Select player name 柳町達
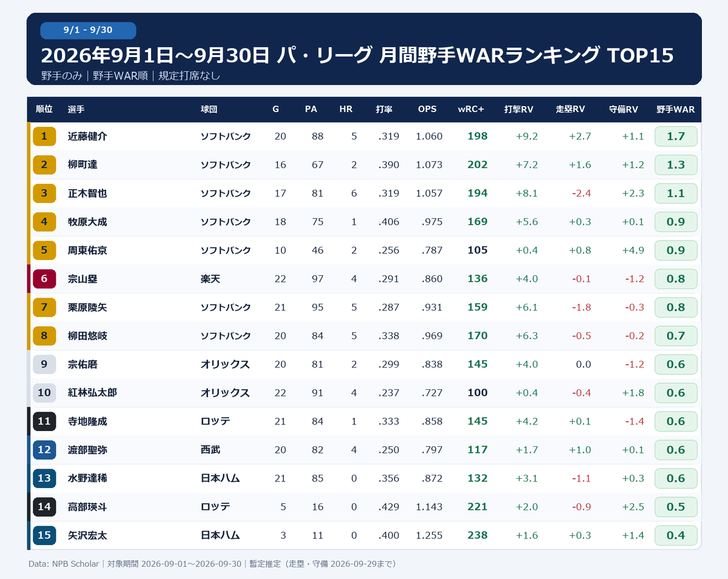728x579 pixels. 83,165
